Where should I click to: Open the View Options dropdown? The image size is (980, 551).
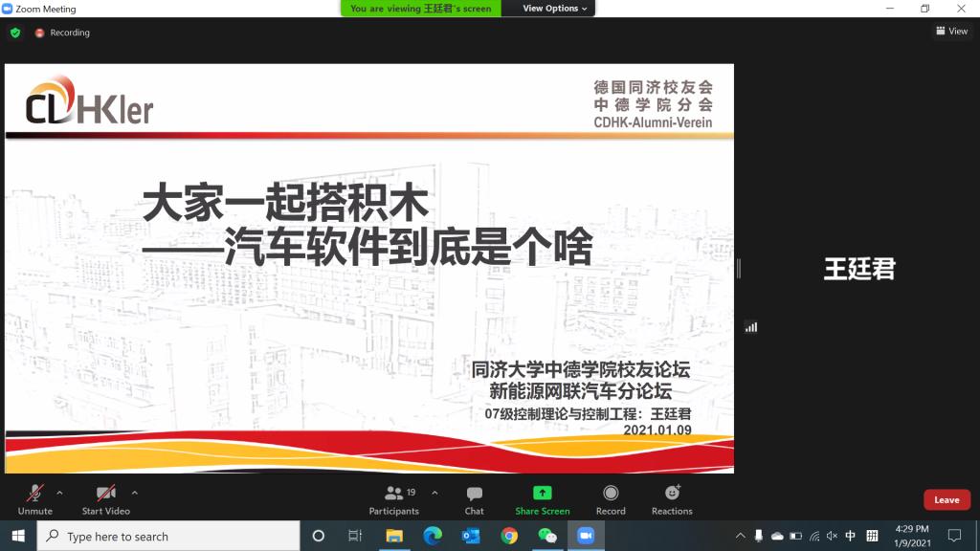[554, 8]
